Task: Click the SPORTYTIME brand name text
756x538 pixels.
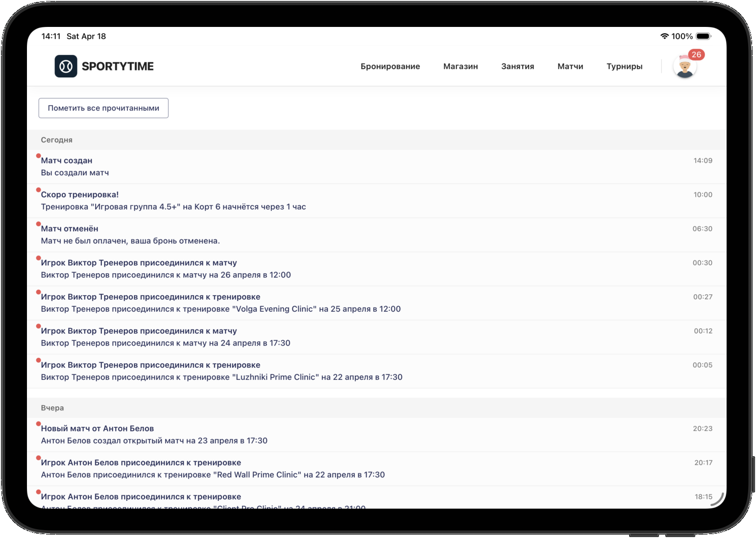Action: tap(118, 67)
